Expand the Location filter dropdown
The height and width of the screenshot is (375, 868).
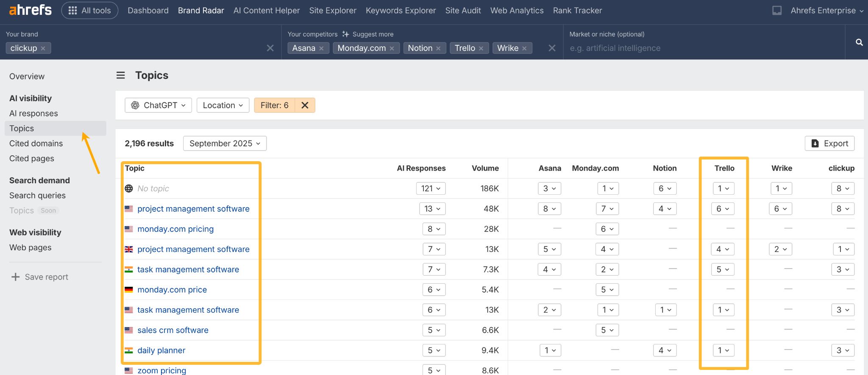223,105
